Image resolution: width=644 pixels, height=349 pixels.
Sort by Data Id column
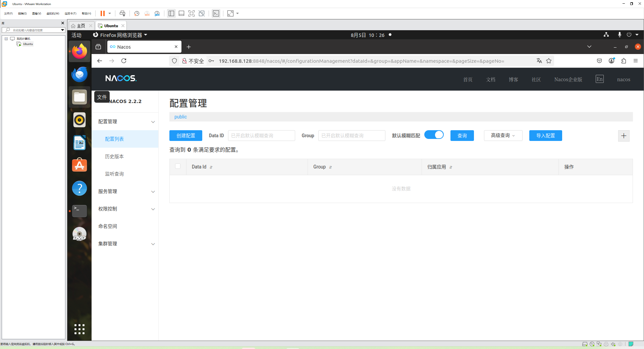point(211,167)
